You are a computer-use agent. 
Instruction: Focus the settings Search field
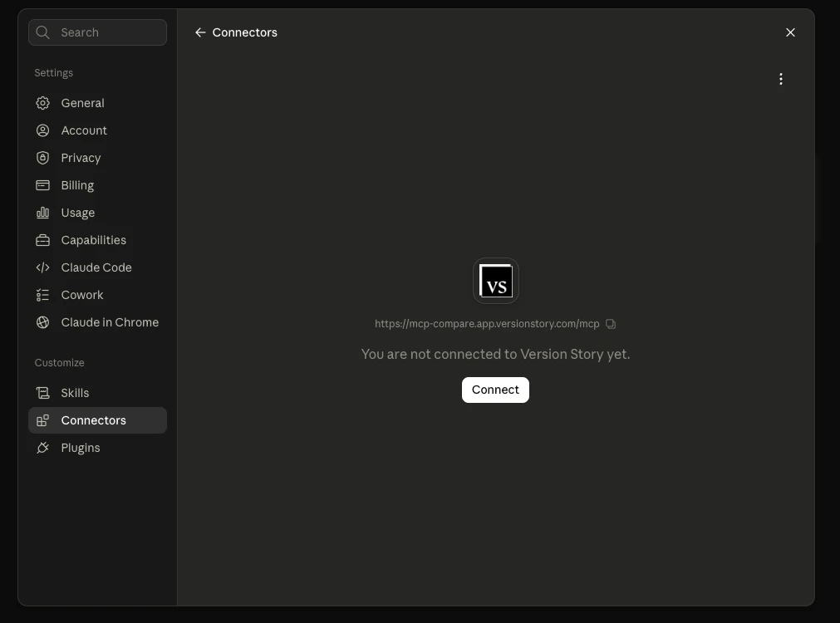click(x=97, y=32)
